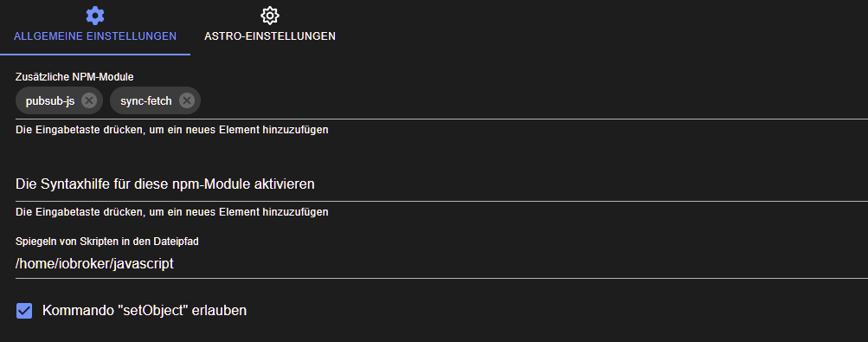Click the line beneath the NPM module chips
This screenshot has height=342, width=868.
click(x=441, y=119)
